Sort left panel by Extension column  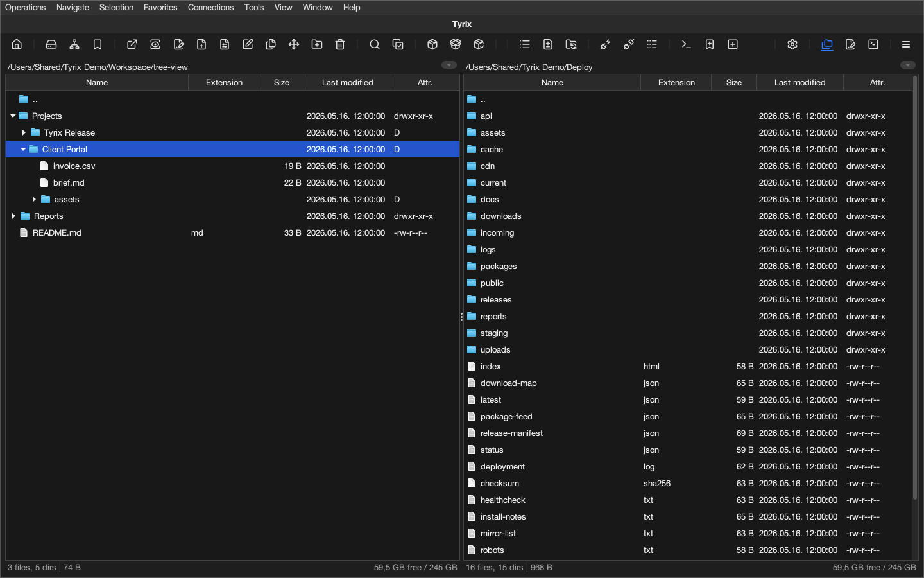point(224,82)
